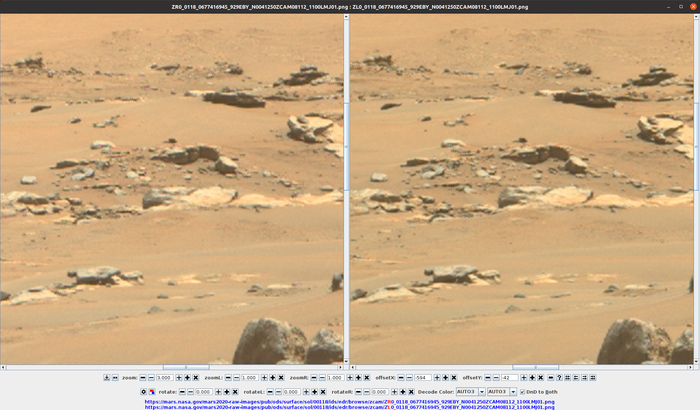
Task: Click the zoomL value field
Action: pyautogui.click(x=250, y=378)
